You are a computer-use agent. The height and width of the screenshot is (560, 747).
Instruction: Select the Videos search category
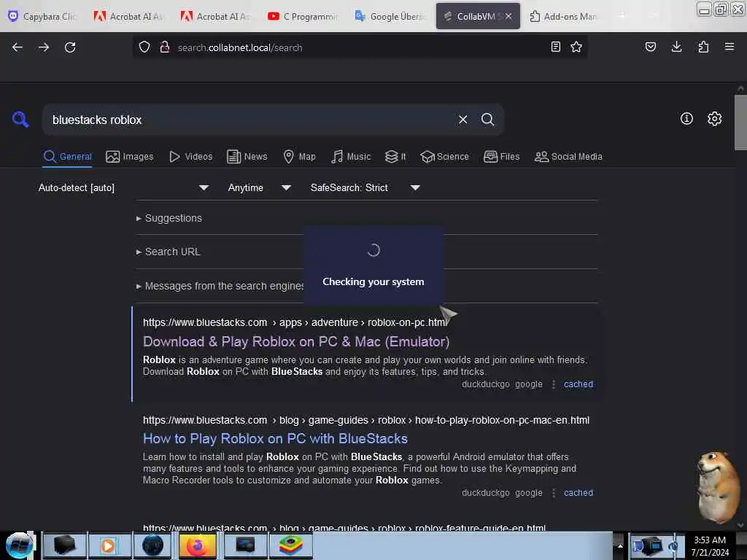[191, 157]
